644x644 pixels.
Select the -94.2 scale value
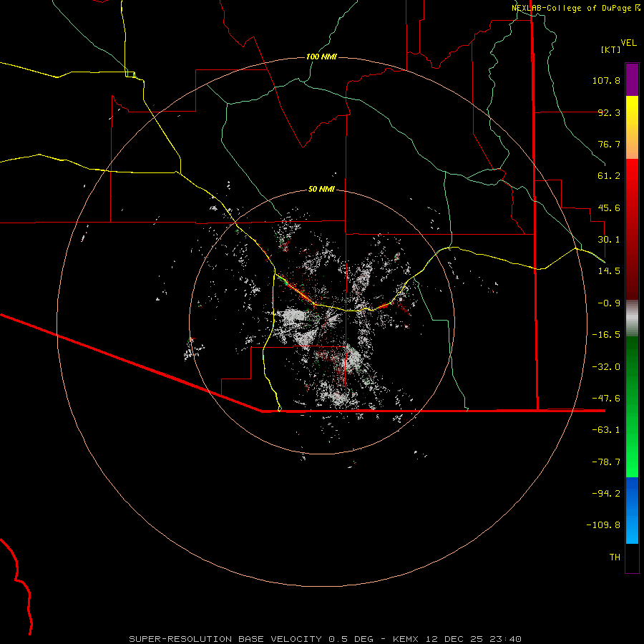[606, 494]
